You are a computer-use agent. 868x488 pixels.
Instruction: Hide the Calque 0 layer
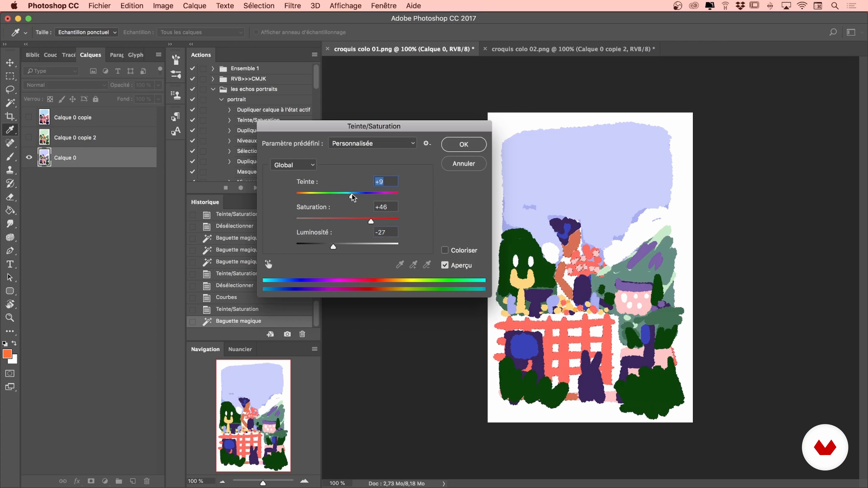(x=29, y=157)
